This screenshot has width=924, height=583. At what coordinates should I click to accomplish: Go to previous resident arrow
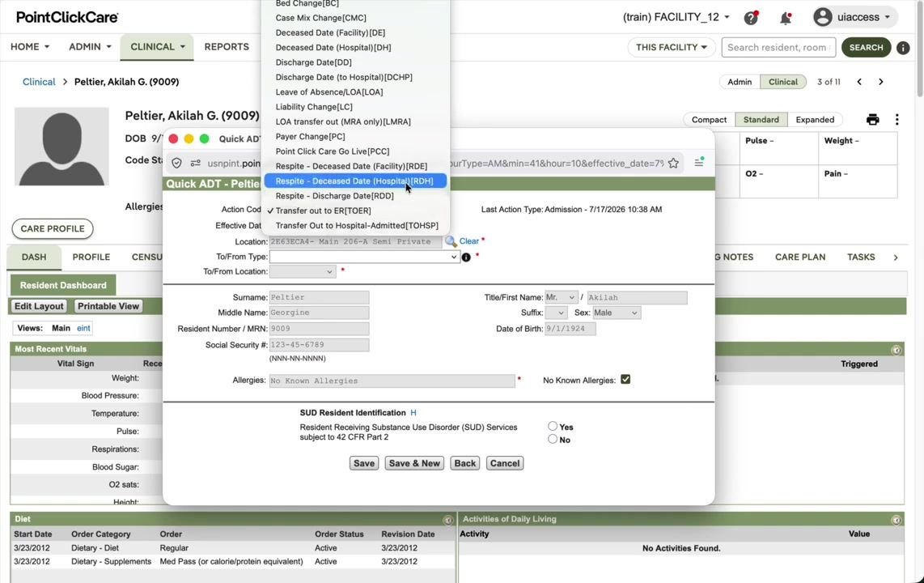859,82
